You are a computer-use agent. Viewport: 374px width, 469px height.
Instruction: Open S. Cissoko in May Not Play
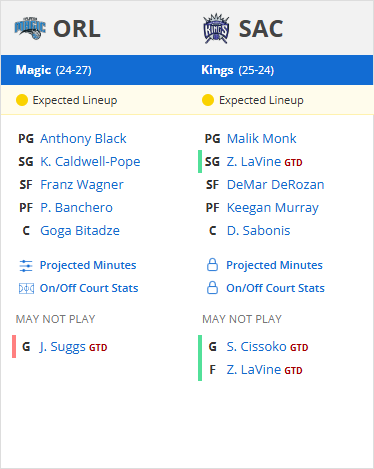(x=257, y=347)
